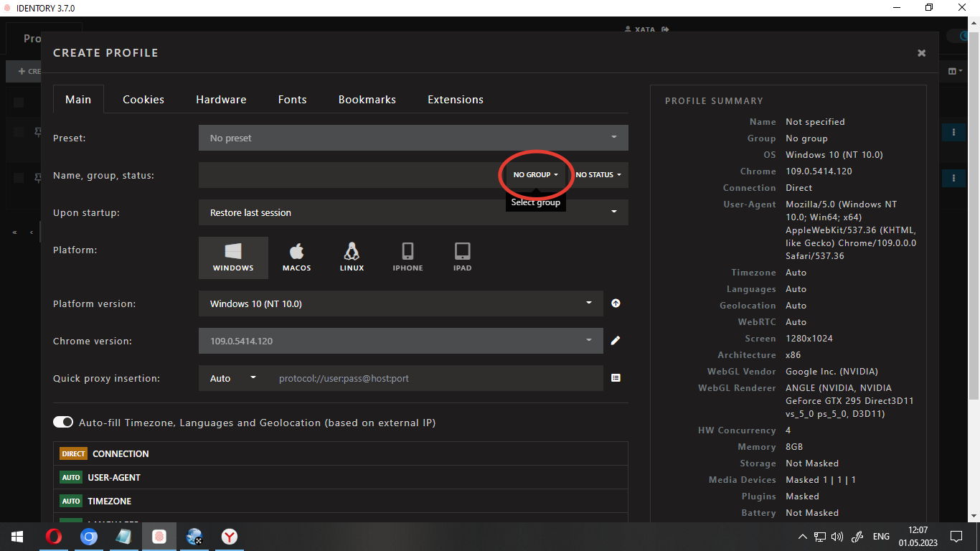Screen dimensions: 980x551
Task: Toggle the AUTO badge on User-Agent row
Action: point(71,478)
